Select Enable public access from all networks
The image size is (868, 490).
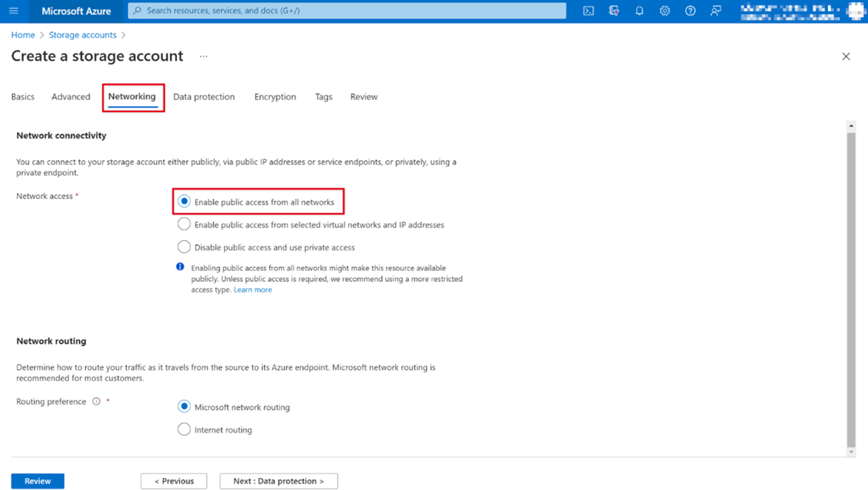(x=183, y=201)
